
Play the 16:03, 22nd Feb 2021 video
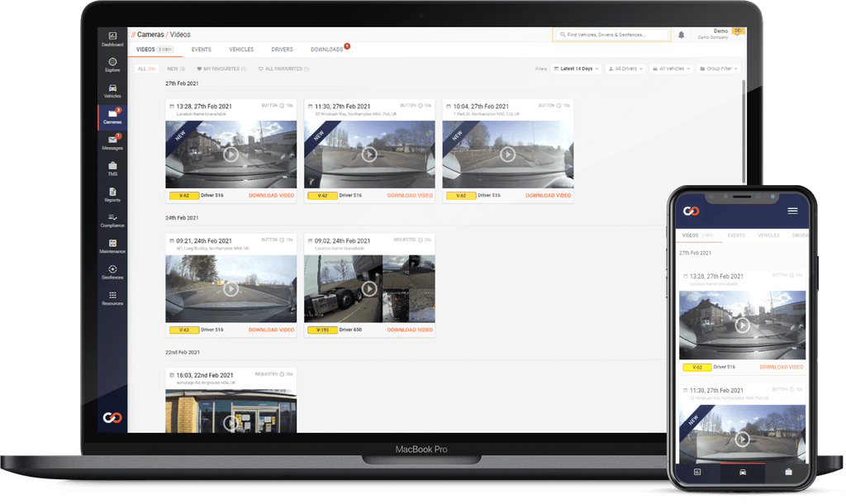(x=231, y=422)
